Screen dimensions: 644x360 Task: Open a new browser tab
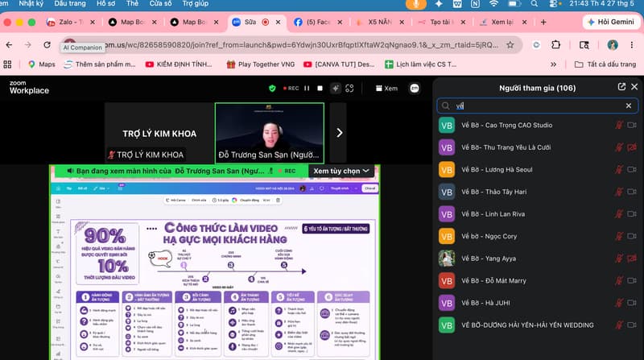(543, 23)
